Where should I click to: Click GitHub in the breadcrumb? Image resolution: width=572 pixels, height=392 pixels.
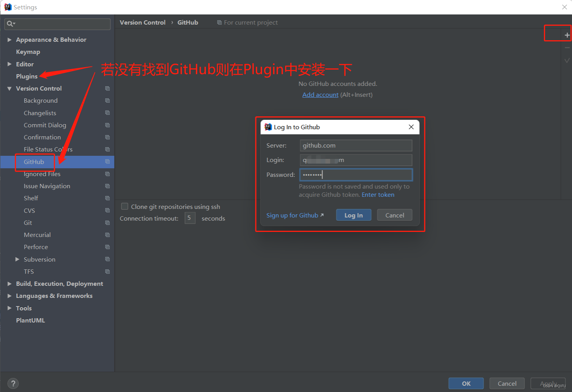tap(188, 23)
